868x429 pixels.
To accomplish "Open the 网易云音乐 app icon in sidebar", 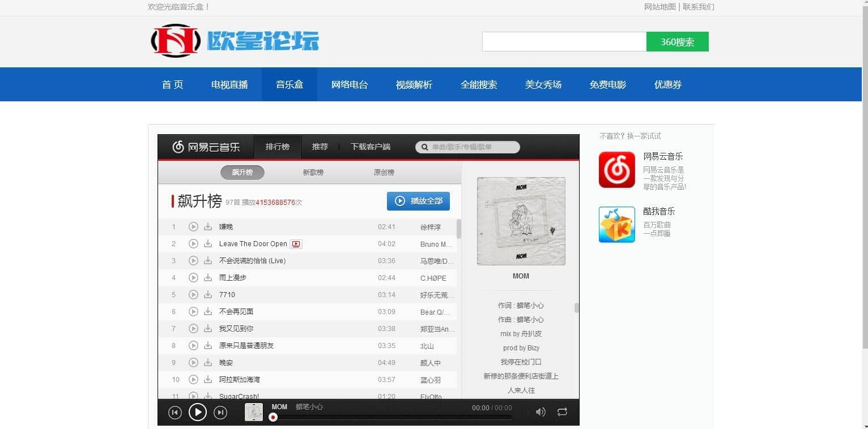I will [617, 170].
